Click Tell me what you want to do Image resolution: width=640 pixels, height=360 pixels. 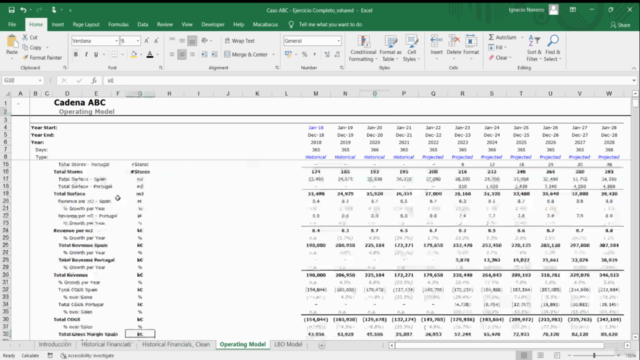pyautogui.click(x=330, y=24)
